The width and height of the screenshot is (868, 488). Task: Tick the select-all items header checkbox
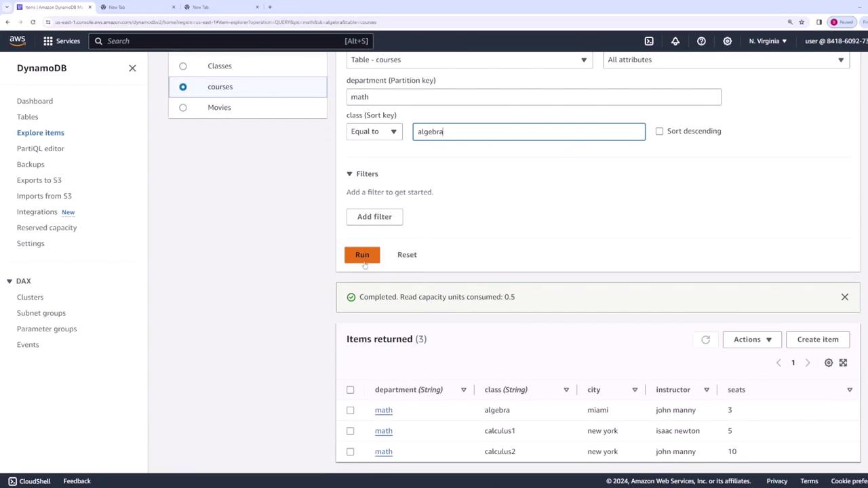(x=351, y=390)
